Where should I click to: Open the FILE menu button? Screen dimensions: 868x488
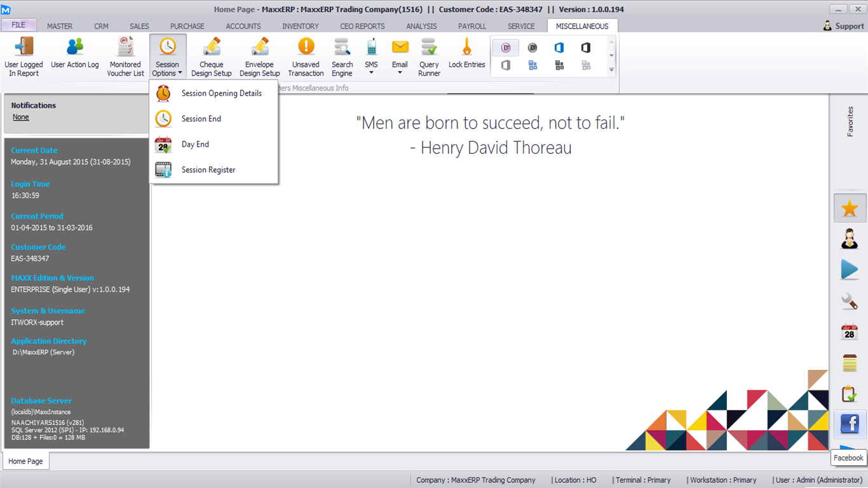[19, 25]
